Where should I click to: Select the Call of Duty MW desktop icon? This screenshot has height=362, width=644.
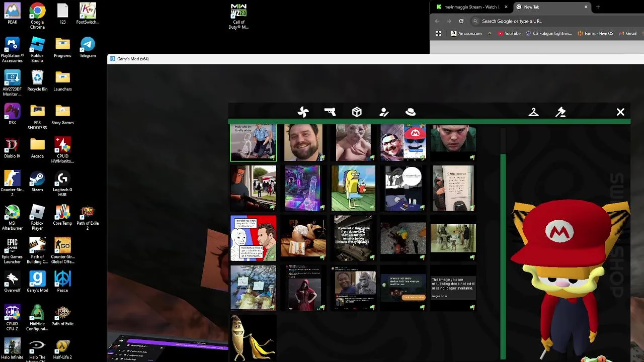click(x=238, y=17)
